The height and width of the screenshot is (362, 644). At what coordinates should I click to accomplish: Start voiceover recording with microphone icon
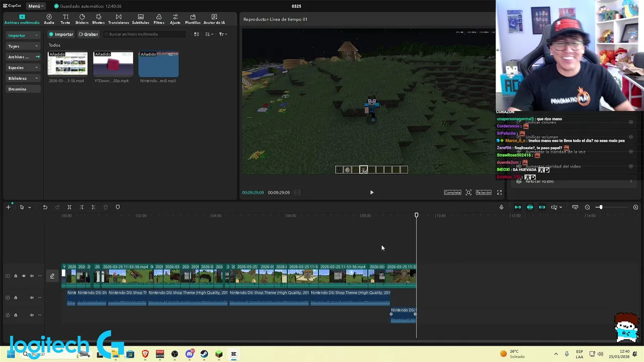[501, 207]
